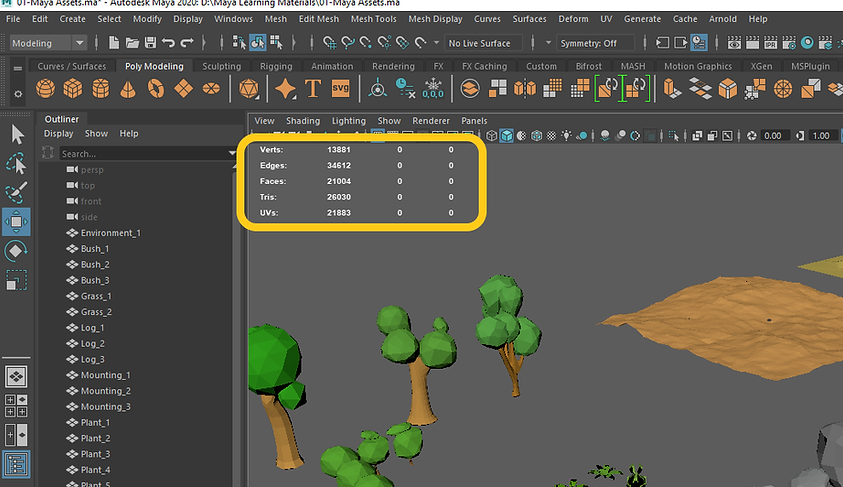Viewport: 843px width, 487px height.
Task: Toggle select by component type mode
Action: 276,42
